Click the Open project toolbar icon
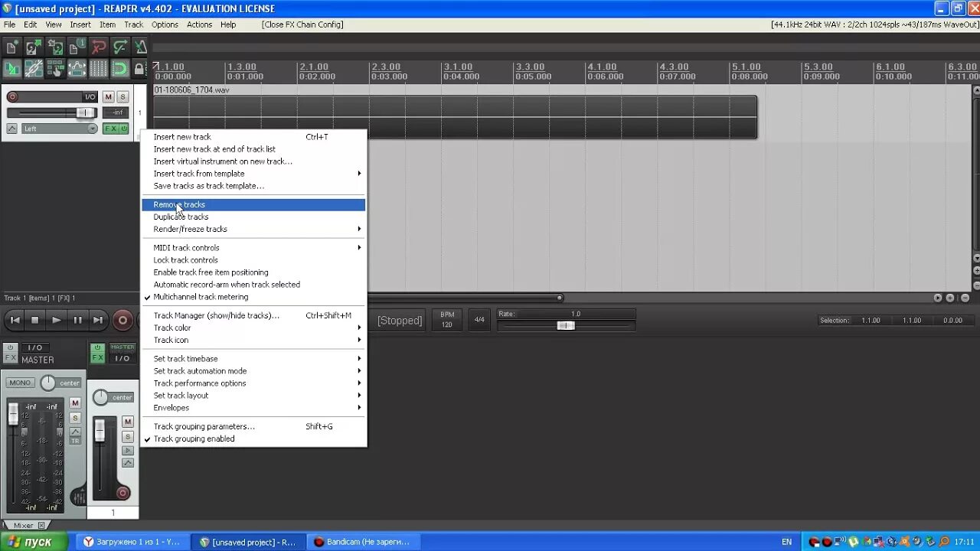 34,47
